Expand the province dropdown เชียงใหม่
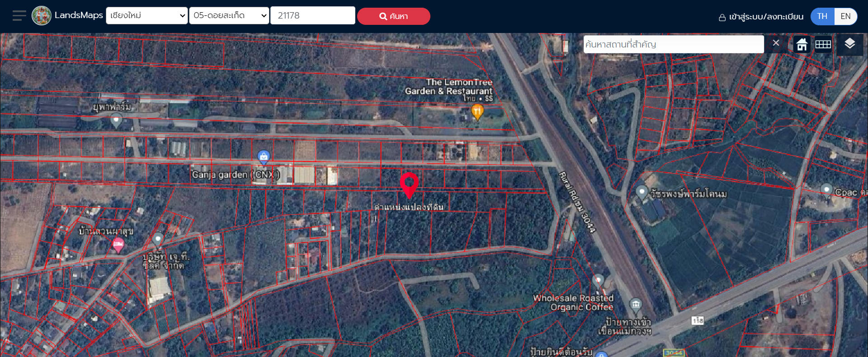 tap(147, 15)
